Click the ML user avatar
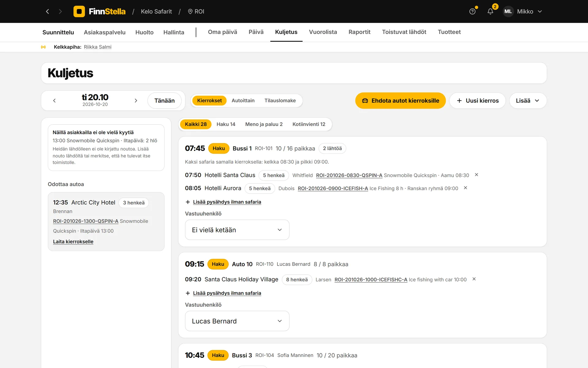Screen dimensions: 588x368 click(508, 11)
